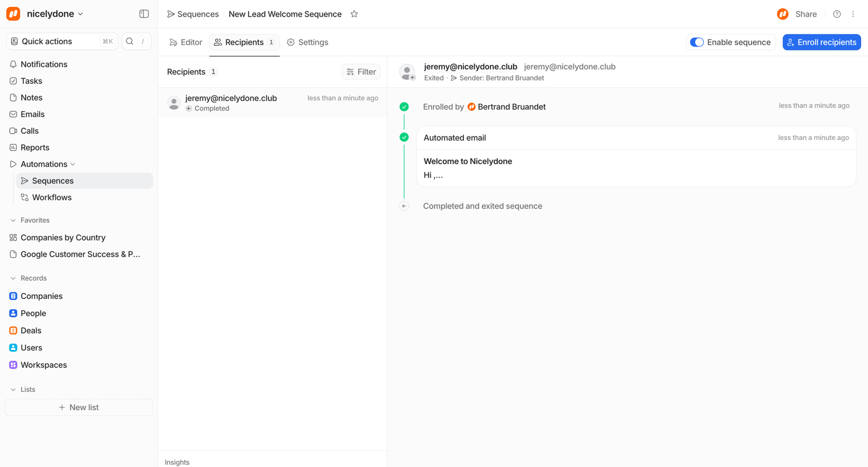Open the three-dot more options menu

pos(853,14)
